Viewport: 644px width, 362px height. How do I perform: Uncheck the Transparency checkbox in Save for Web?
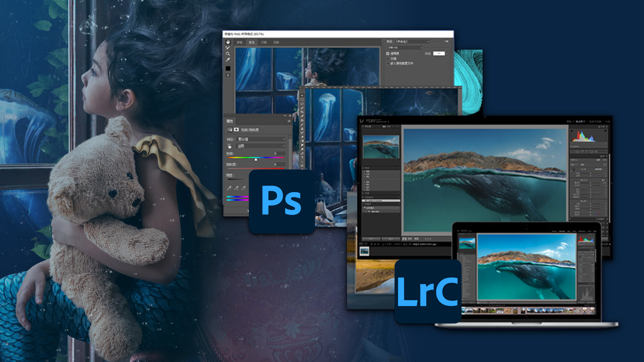point(388,54)
